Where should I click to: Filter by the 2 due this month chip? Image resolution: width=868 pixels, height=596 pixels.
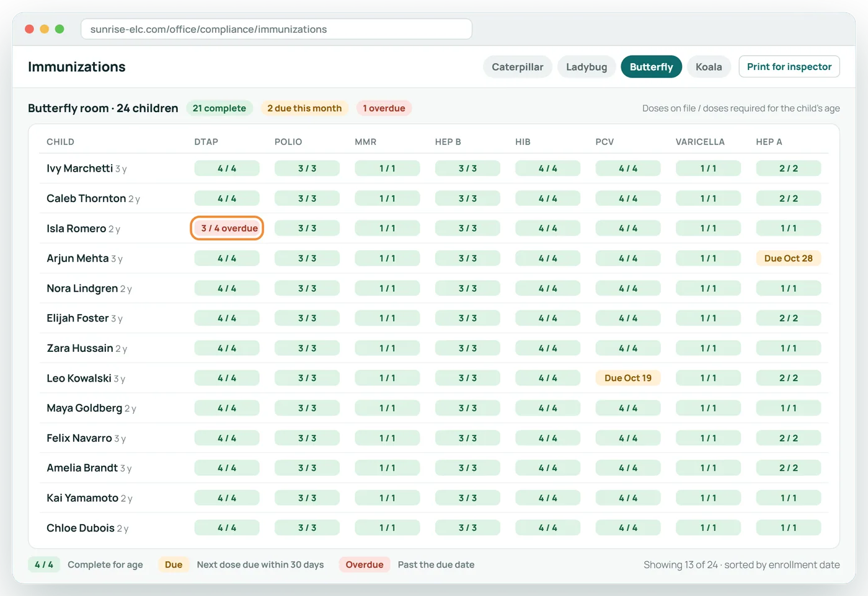(304, 108)
